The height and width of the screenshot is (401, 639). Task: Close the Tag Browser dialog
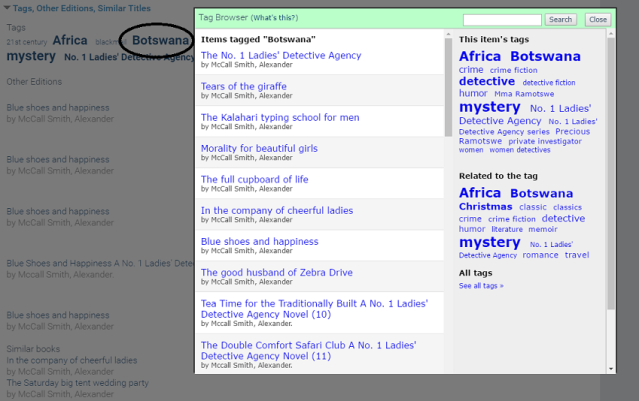tap(597, 19)
